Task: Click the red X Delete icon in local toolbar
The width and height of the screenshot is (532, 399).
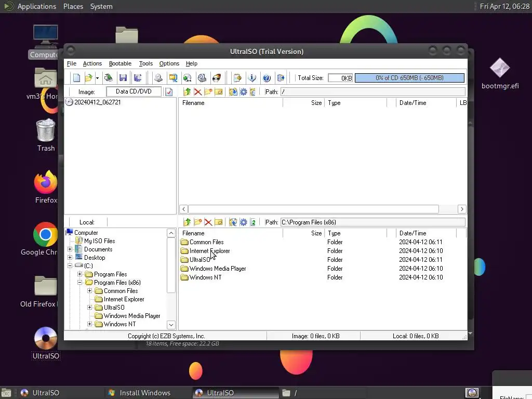Action: tap(208, 222)
